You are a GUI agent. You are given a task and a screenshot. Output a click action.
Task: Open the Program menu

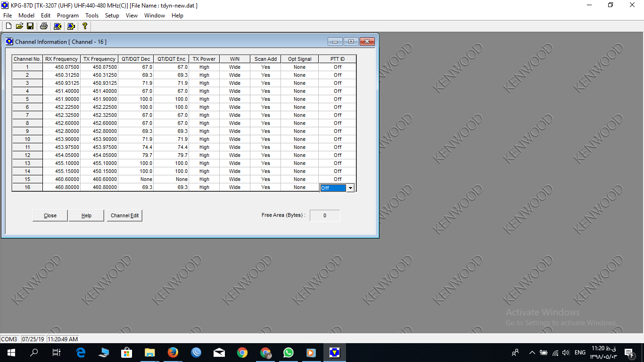(67, 16)
